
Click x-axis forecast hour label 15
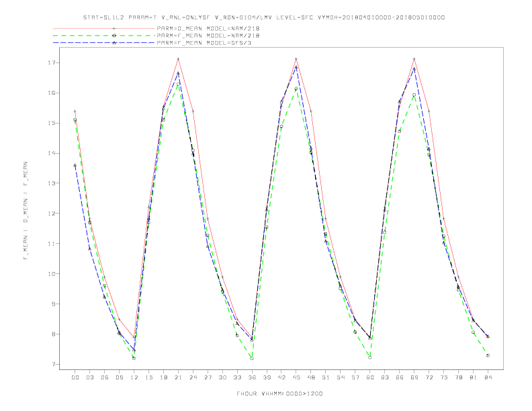[x=148, y=377]
